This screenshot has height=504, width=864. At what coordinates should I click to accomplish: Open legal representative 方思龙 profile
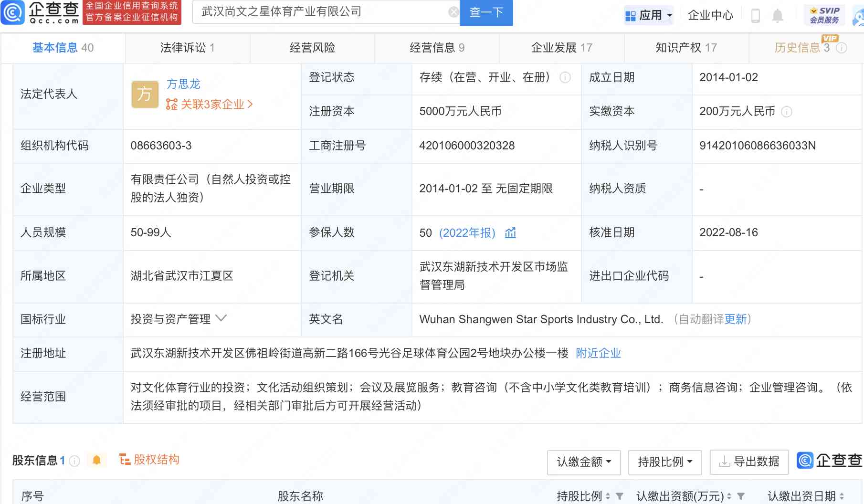click(183, 84)
